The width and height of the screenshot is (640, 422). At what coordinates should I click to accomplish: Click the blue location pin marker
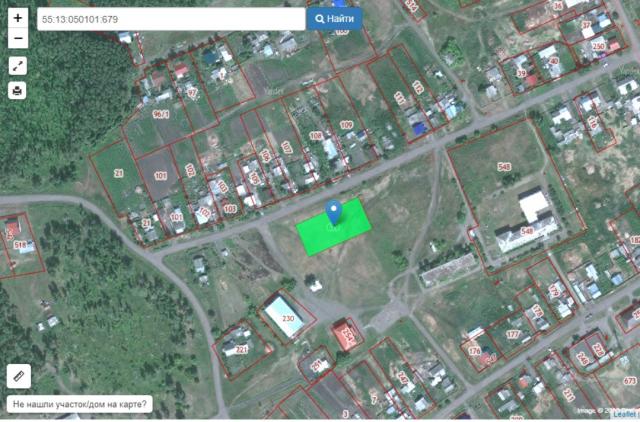(x=334, y=213)
